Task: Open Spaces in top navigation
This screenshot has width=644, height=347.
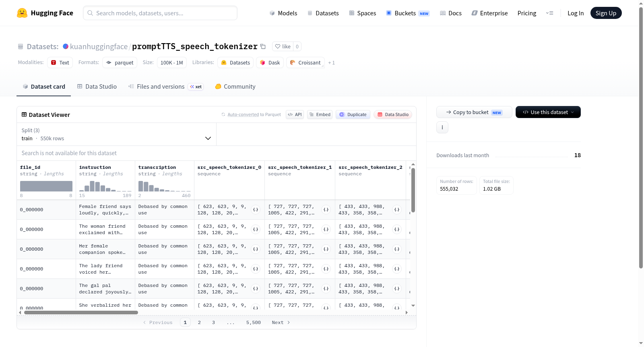Action: pyautogui.click(x=362, y=13)
